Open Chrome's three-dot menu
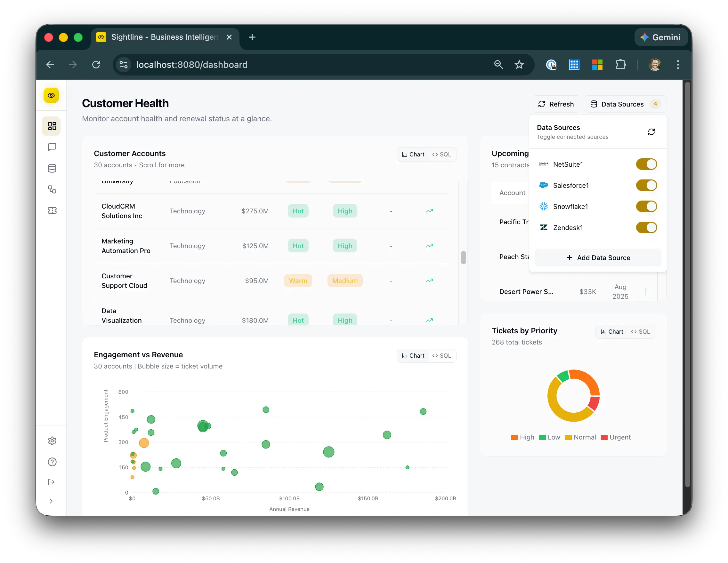Image resolution: width=728 pixels, height=563 pixels. point(678,65)
